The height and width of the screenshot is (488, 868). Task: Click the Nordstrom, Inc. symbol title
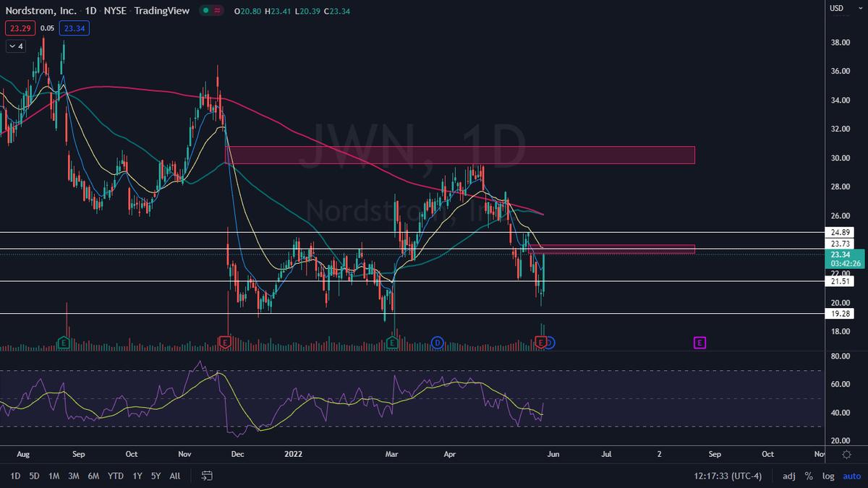42,11
